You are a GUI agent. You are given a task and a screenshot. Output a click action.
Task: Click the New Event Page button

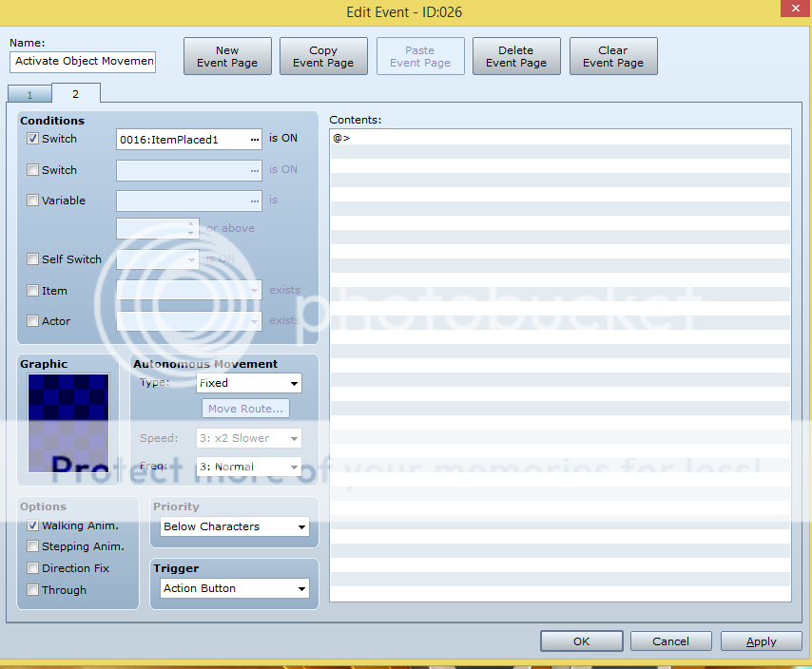[x=227, y=57]
